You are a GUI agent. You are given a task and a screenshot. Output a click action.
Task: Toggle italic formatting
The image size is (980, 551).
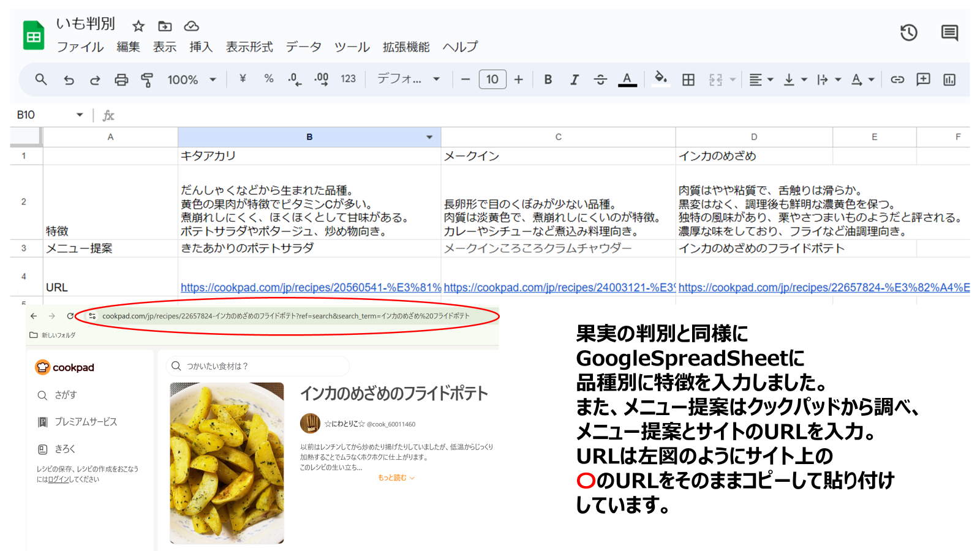point(574,79)
